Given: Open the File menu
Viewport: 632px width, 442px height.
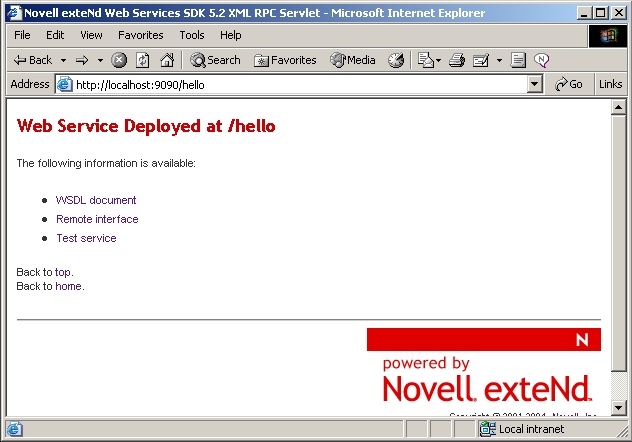Looking at the screenshot, I should (22, 35).
